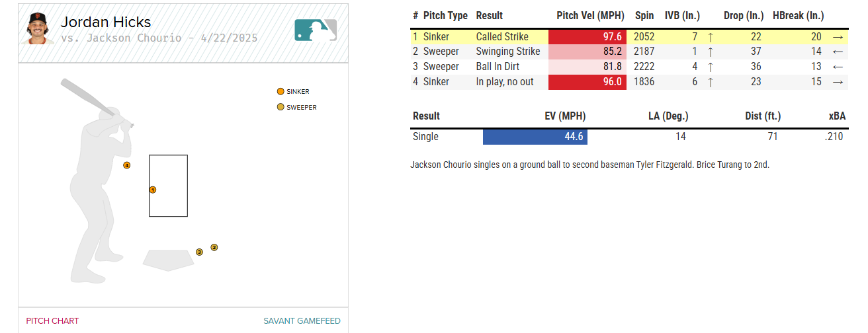Click the Spin column header
The image size is (868, 333).
click(x=644, y=16)
